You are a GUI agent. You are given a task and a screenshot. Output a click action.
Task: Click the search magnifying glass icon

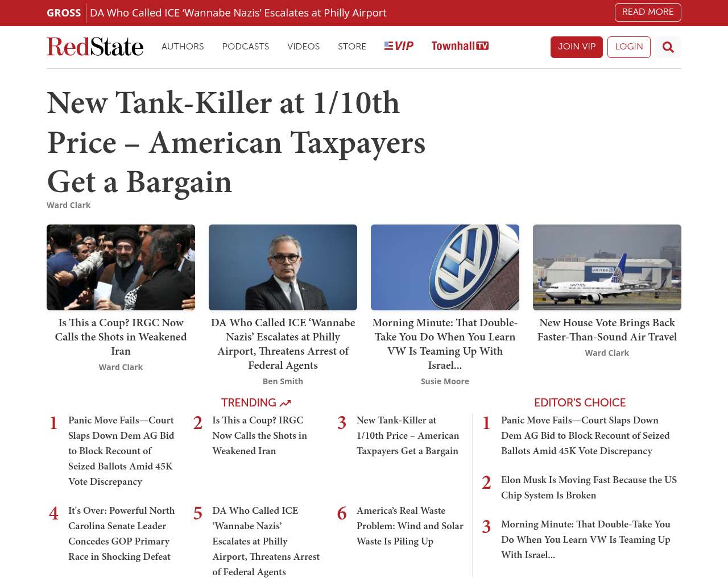668,47
